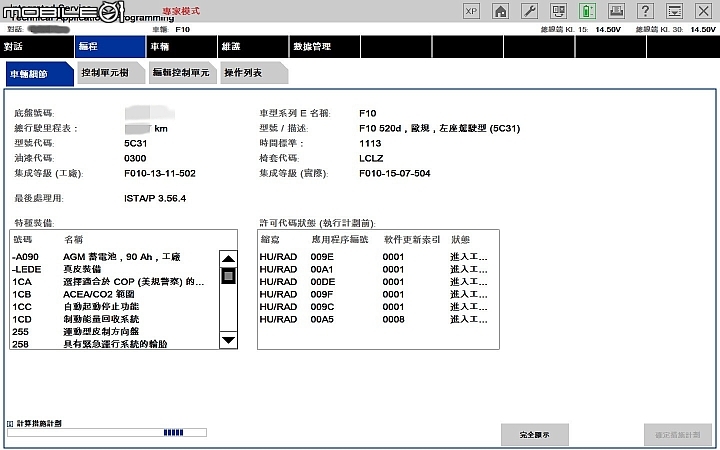The image size is (720, 450).
Task: Select the HU/RAD 00A5 license row
Action: [377, 319]
